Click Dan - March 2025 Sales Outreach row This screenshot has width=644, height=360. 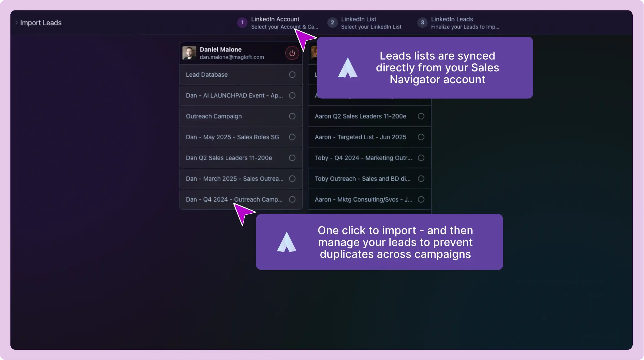click(235, 179)
